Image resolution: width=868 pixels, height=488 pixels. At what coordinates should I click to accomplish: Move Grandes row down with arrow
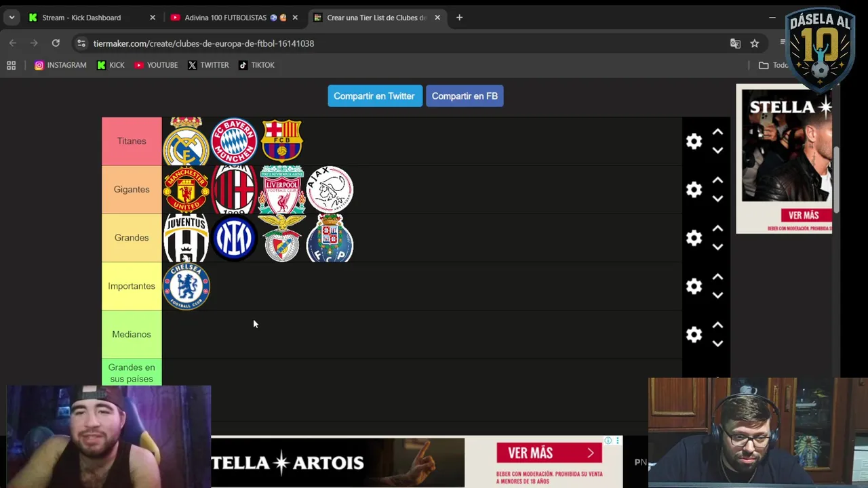(717, 247)
